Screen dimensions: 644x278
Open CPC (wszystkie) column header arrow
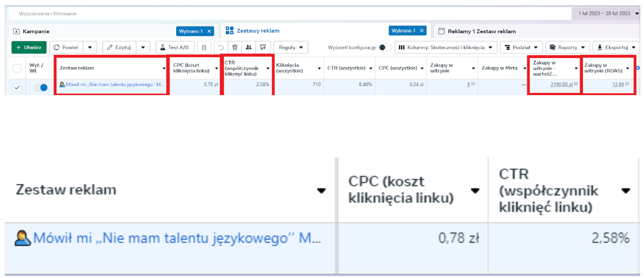click(423, 68)
